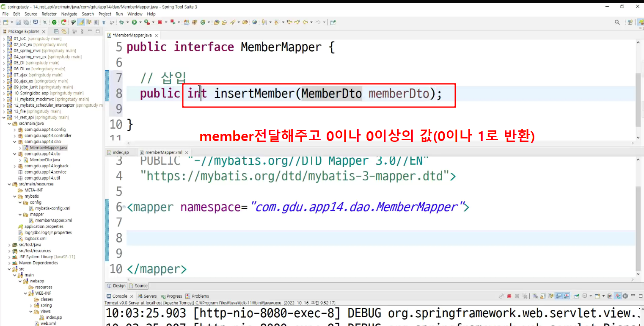Place cursor on empty line 8 of memberMapper.xml

pyautogui.click(x=381, y=238)
